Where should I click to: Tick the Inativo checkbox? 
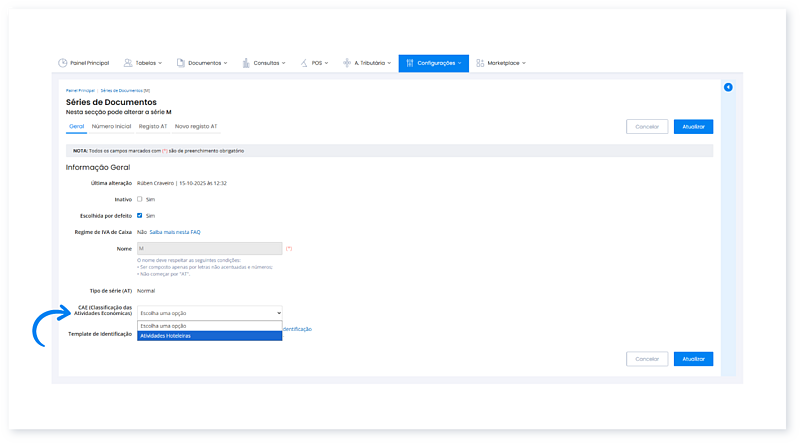(139, 199)
